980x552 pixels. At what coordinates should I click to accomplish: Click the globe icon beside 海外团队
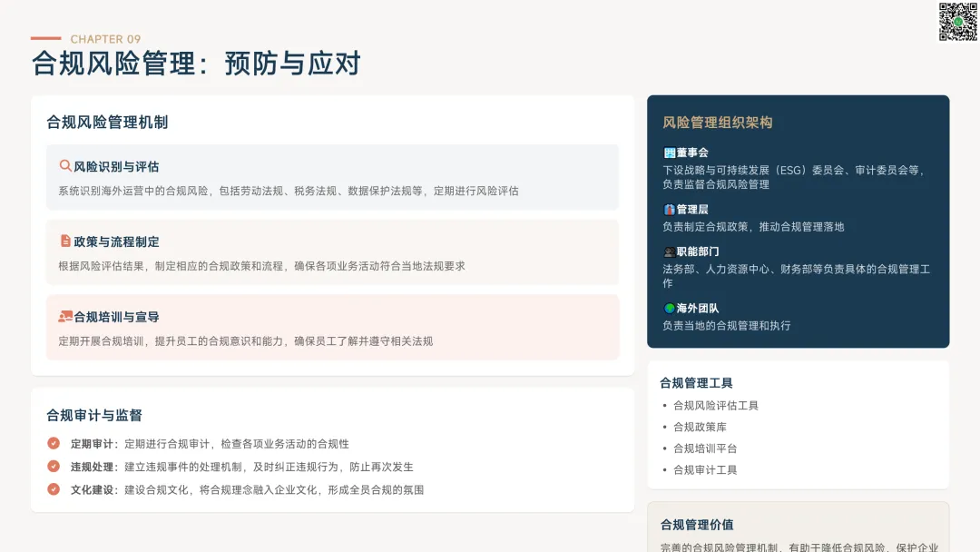coord(669,308)
